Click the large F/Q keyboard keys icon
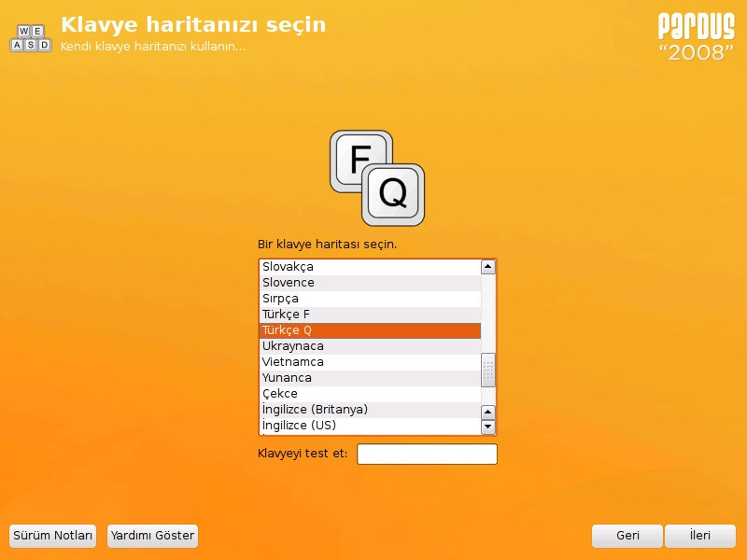This screenshot has width=747, height=560. pyautogui.click(x=377, y=178)
